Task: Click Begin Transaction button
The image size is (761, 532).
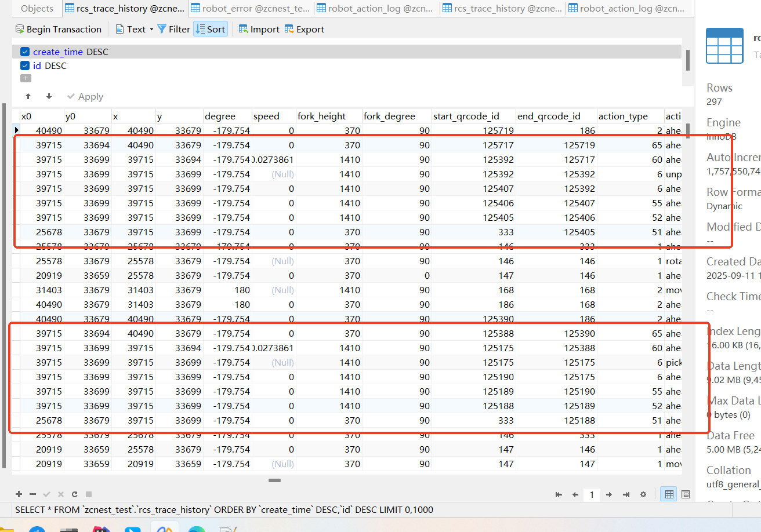Action: (58, 29)
